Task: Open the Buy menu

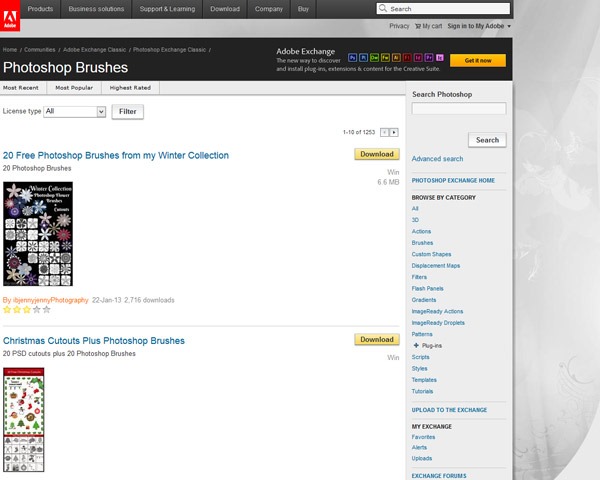Action: coord(303,9)
